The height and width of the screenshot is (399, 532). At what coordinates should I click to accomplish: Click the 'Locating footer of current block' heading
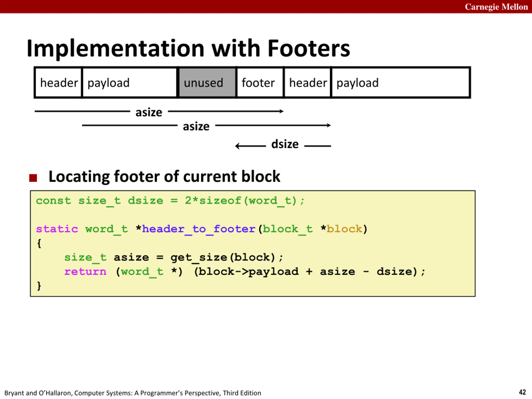[164, 177]
